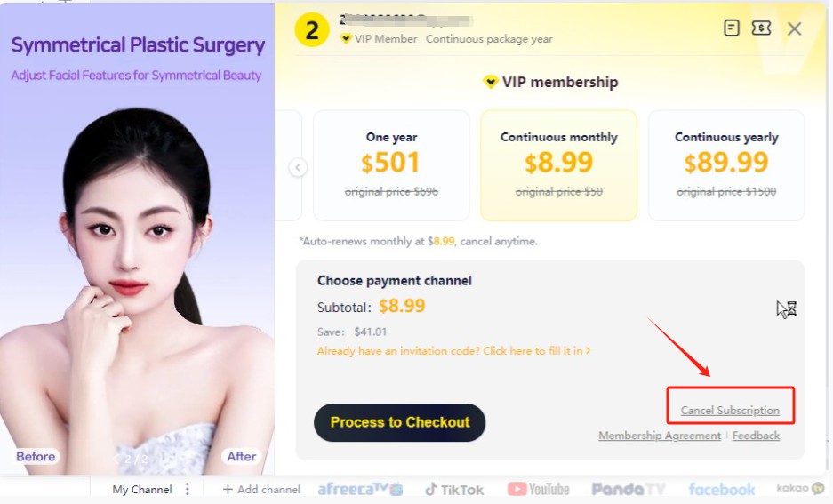Open the TikTok channel icon

tap(455, 489)
